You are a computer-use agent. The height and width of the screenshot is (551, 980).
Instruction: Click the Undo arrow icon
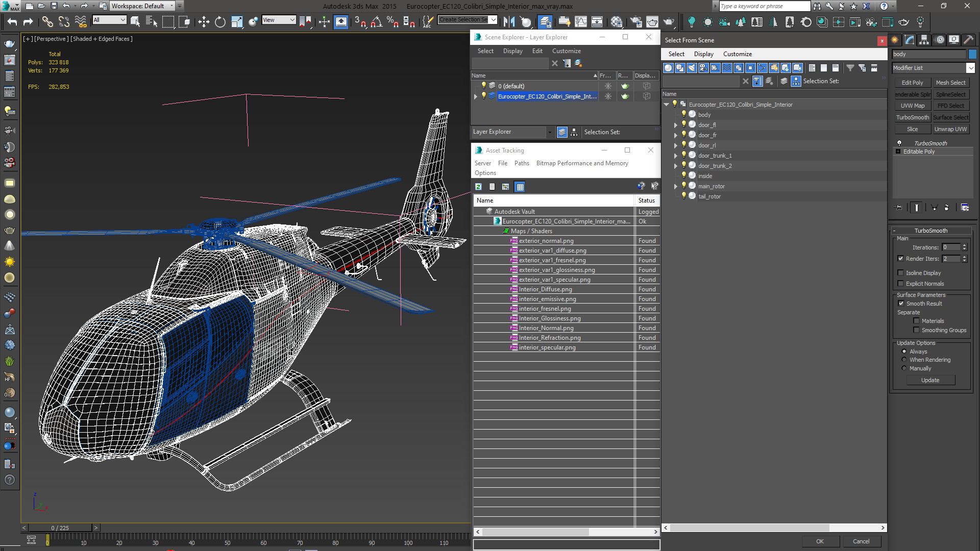point(12,21)
